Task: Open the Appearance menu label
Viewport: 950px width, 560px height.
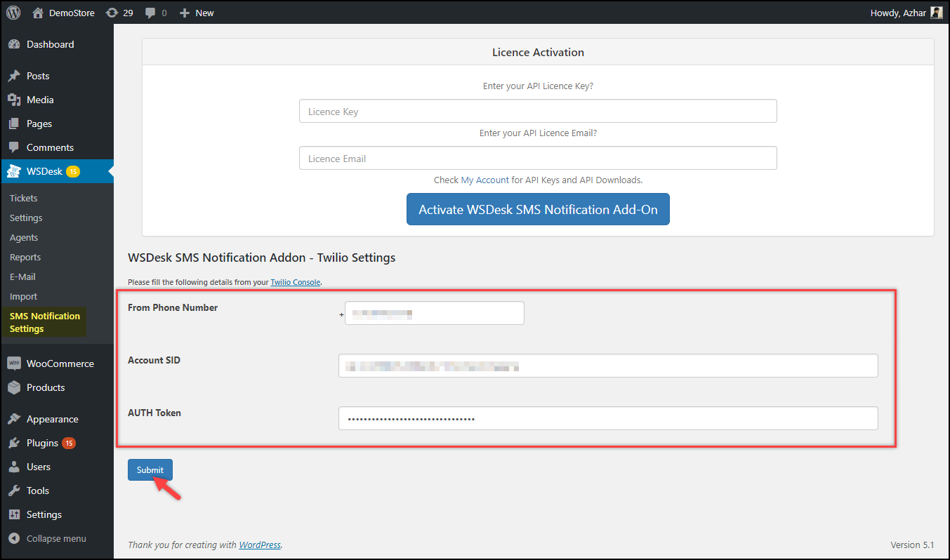Action: [53, 419]
